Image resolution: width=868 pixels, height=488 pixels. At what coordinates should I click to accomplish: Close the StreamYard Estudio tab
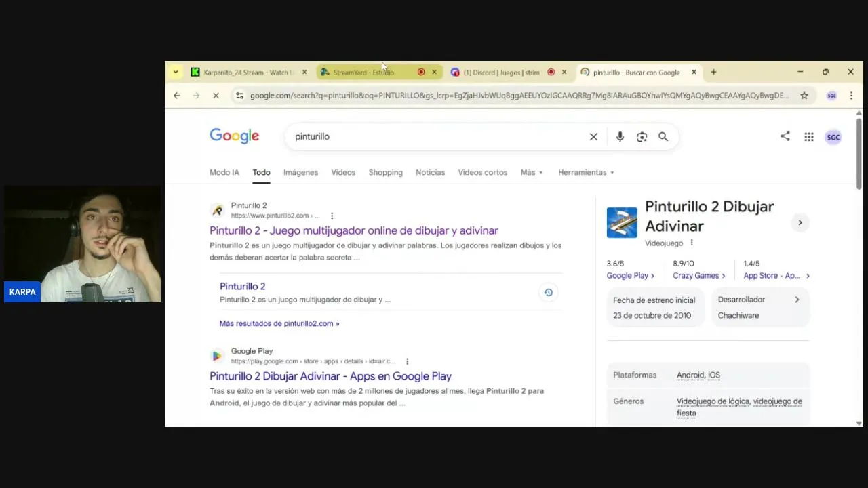click(x=435, y=72)
